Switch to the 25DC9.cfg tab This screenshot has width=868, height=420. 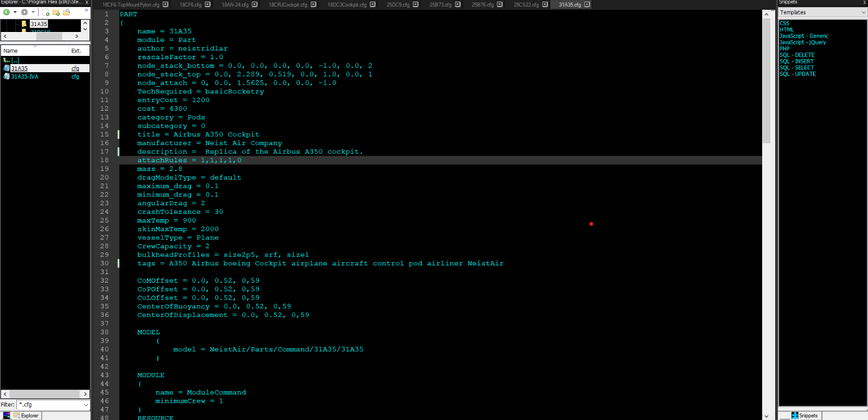[398, 5]
